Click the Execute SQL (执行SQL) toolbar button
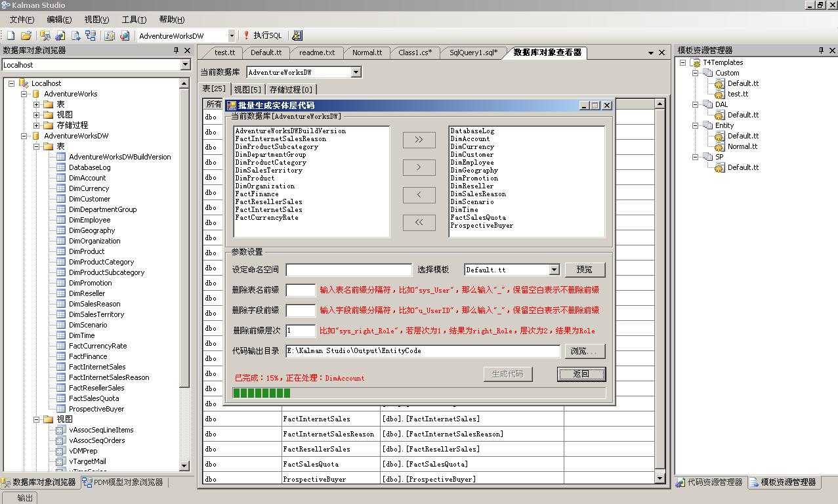 click(262, 35)
